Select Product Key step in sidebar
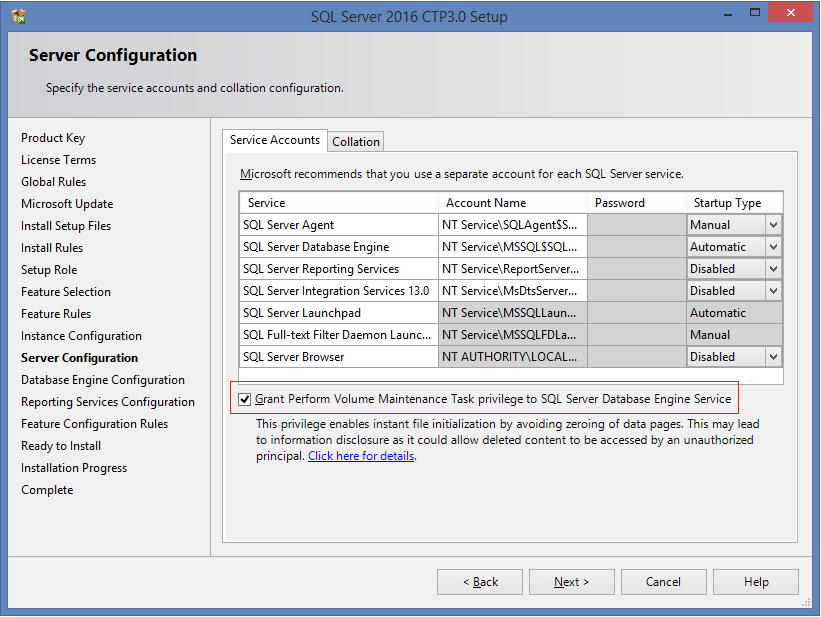The height and width of the screenshot is (617, 821). [53, 138]
